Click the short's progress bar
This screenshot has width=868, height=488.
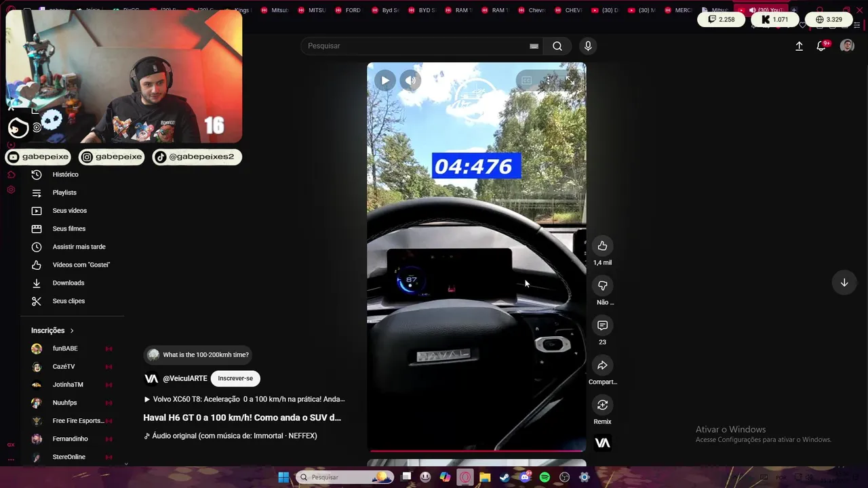tap(476, 451)
